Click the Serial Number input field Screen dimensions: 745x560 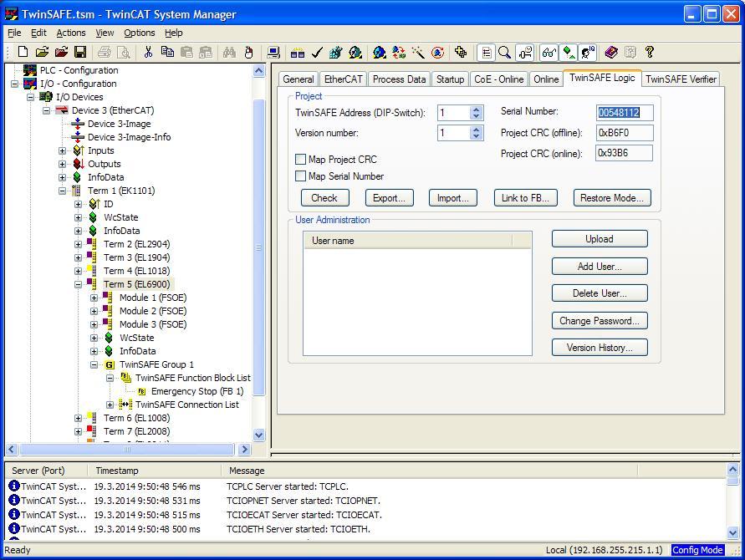625,113
